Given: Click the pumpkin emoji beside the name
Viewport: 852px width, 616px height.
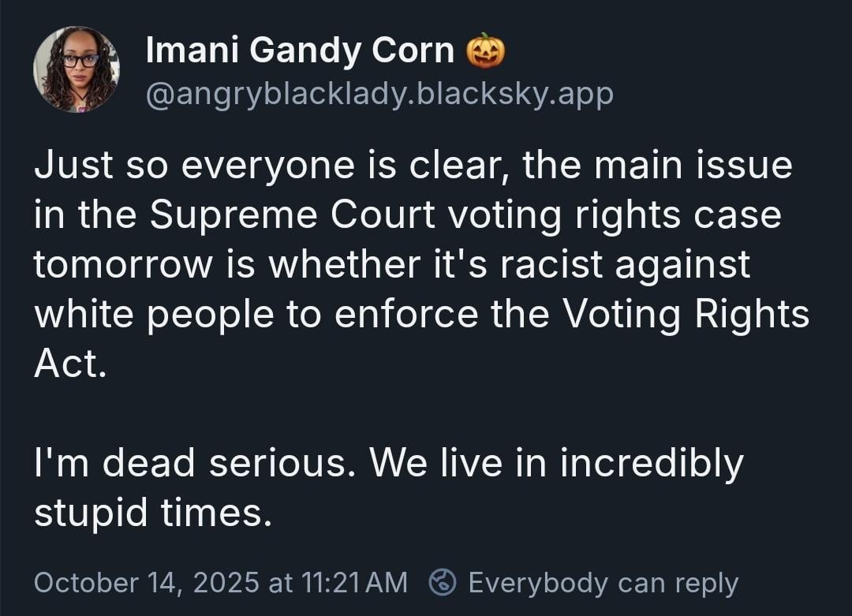Looking at the screenshot, I should coord(485,51).
